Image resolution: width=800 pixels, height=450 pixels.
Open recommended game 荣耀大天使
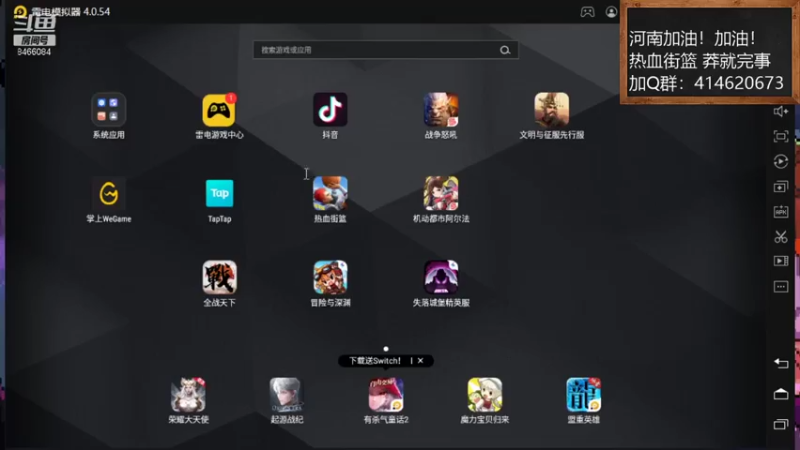(x=188, y=394)
